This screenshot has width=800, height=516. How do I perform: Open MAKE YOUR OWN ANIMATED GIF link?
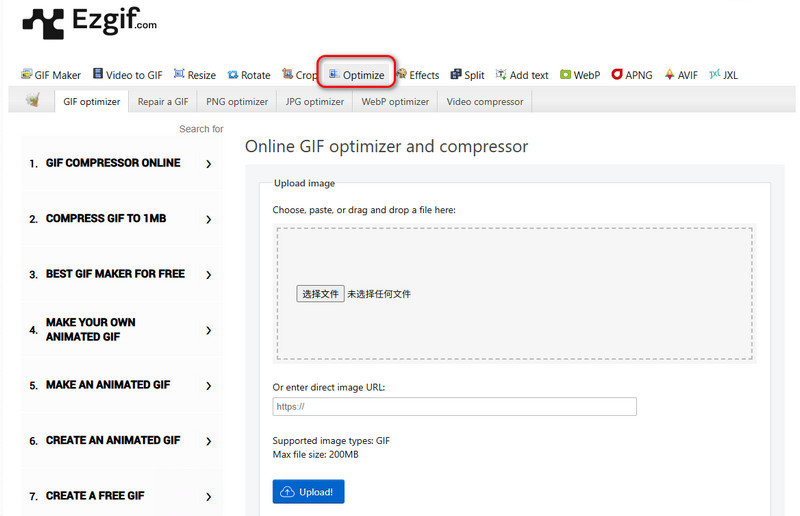(x=91, y=330)
